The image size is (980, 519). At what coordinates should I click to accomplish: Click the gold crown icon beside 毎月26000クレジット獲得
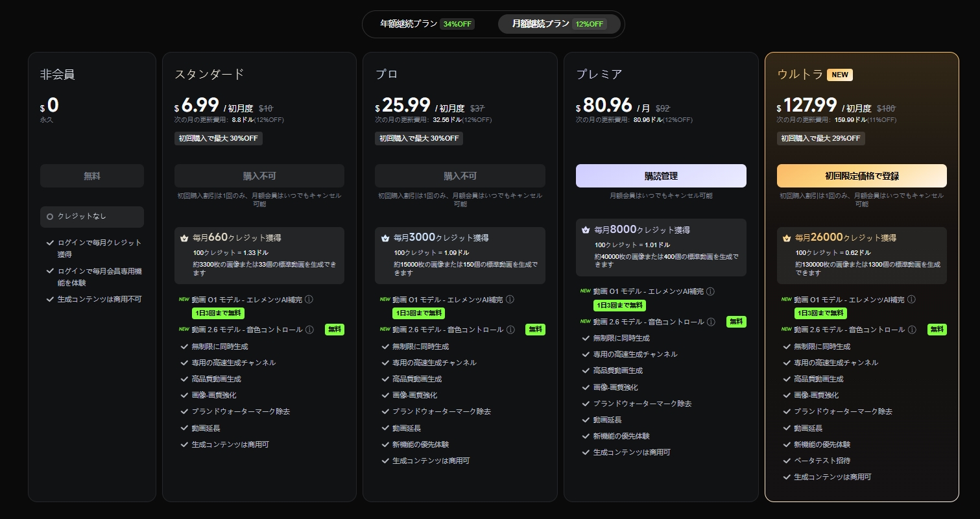787,238
